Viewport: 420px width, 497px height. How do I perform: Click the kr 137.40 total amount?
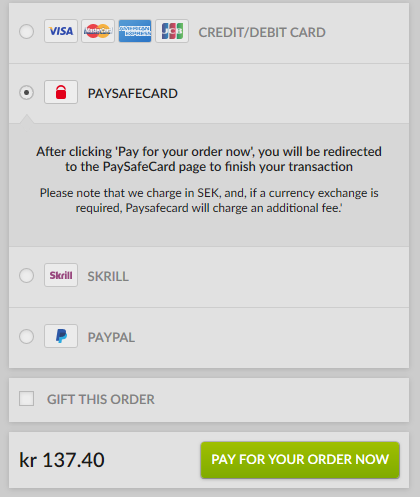tap(62, 460)
